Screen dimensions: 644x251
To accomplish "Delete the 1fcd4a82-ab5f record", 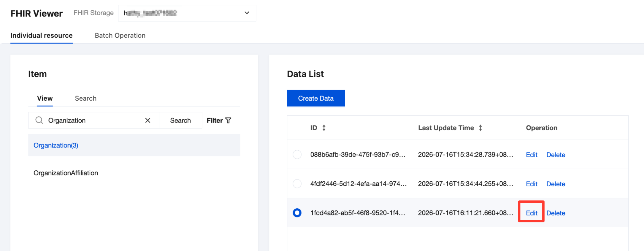I will 556,213.
